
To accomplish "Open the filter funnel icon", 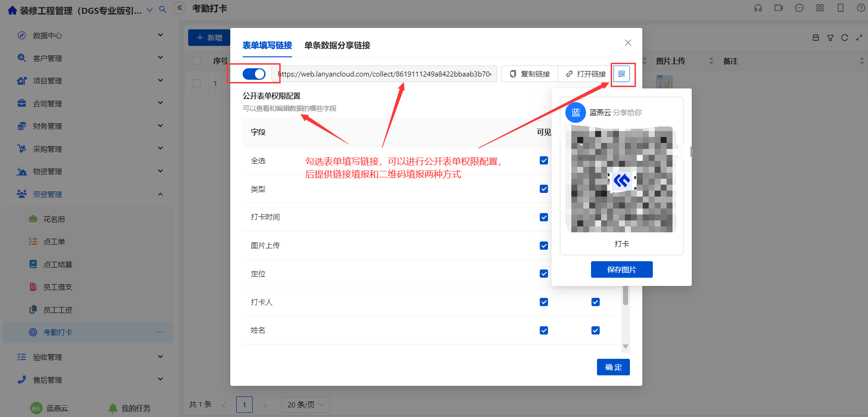I will pyautogui.click(x=830, y=38).
